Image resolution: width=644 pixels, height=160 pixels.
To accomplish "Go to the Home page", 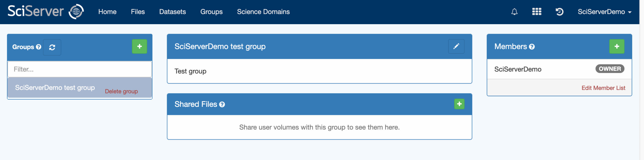I will coord(107,12).
